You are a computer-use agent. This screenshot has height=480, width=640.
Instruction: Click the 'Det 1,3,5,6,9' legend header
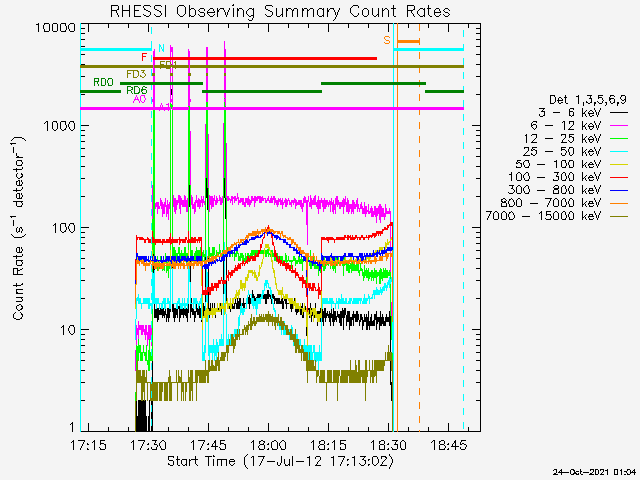point(588,100)
